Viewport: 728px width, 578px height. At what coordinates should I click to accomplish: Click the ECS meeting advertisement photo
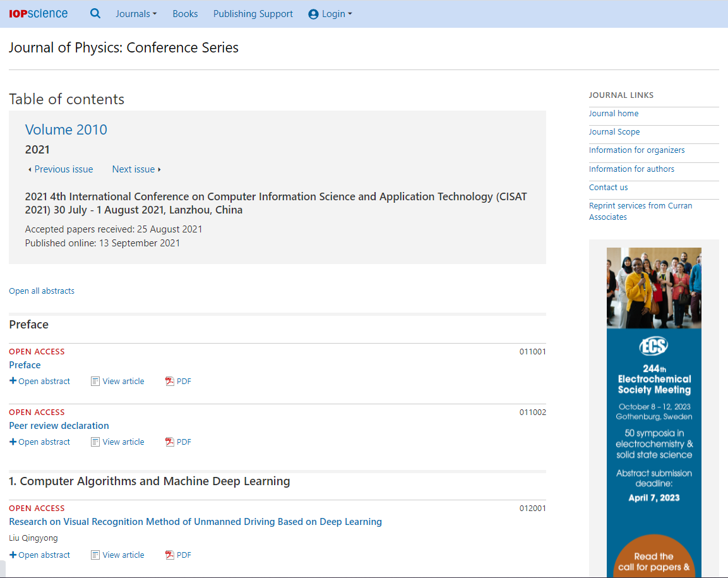coord(653,288)
